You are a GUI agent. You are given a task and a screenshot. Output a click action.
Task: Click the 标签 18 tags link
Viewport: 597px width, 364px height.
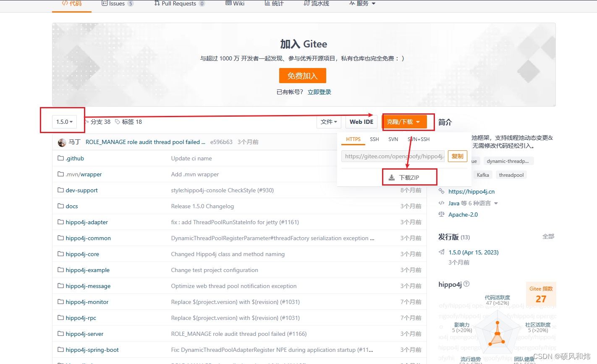[x=128, y=122]
